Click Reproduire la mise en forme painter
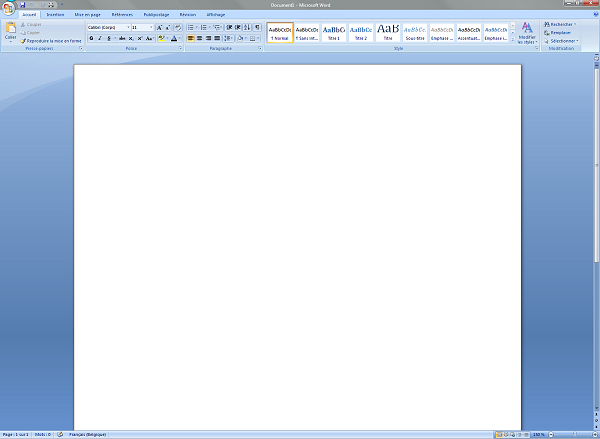 [x=52, y=41]
